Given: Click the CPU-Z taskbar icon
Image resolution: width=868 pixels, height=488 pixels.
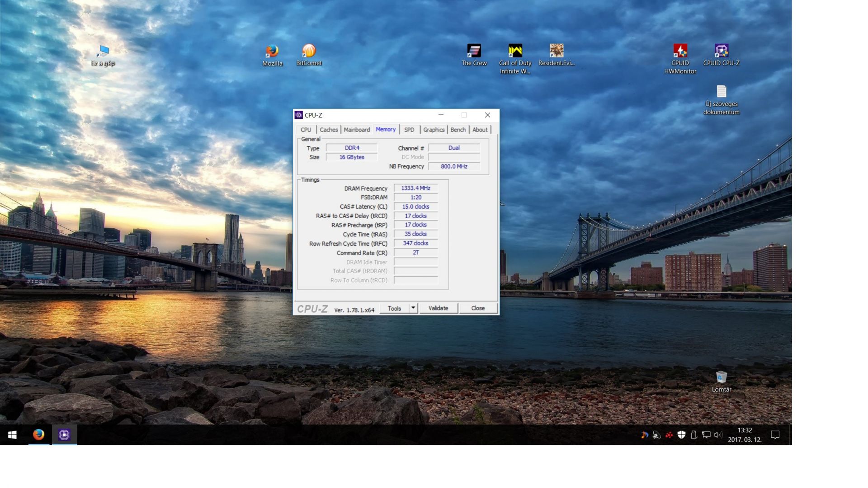Looking at the screenshot, I should coord(64,435).
